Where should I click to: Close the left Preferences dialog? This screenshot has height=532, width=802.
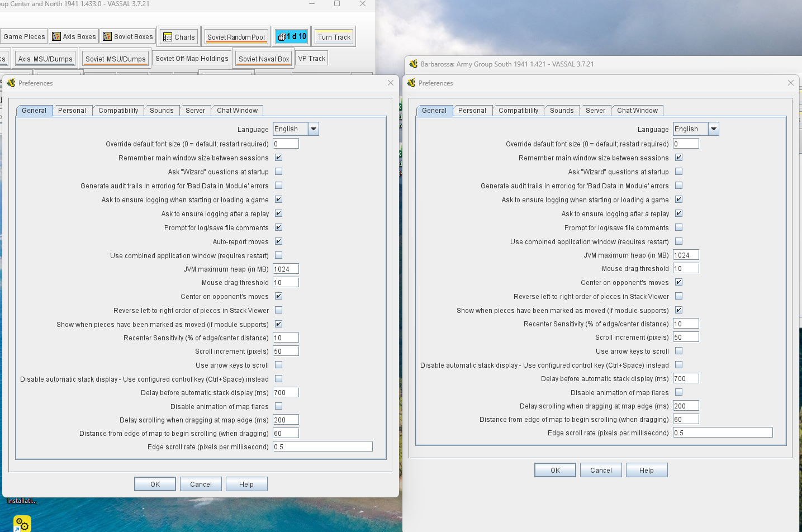(391, 83)
